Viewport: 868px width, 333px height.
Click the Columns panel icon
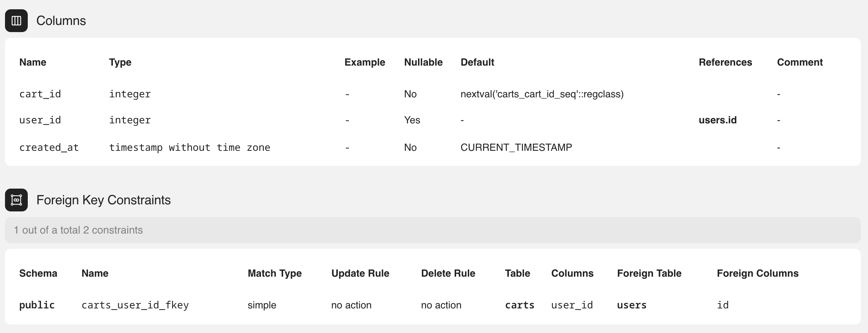tap(16, 21)
